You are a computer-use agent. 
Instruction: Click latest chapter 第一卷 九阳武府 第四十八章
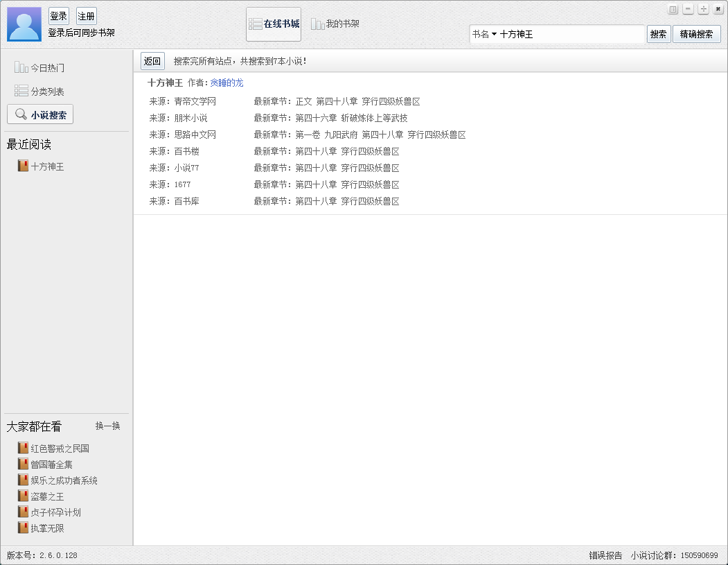[x=381, y=134]
